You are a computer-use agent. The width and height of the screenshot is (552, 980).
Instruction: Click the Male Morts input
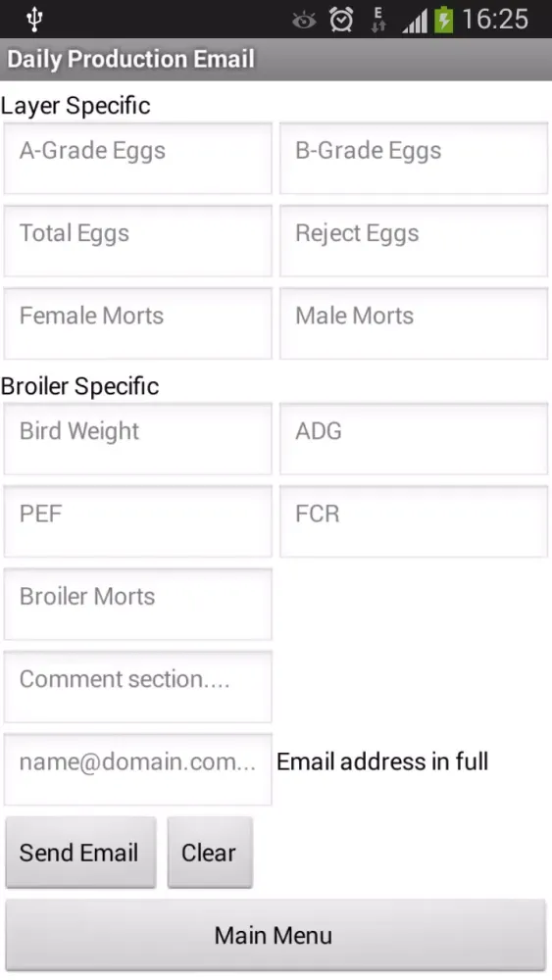pyautogui.click(x=414, y=323)
